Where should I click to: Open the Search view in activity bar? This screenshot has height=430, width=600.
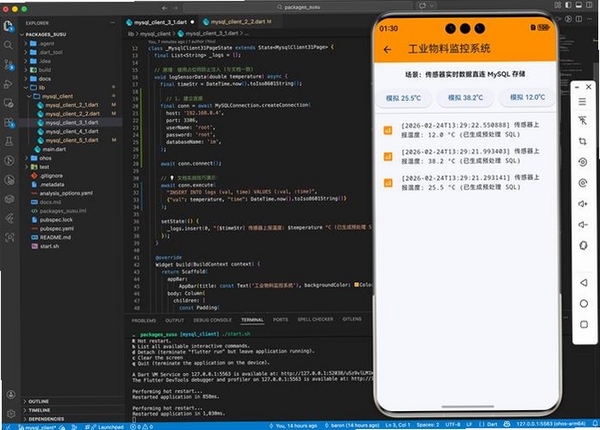pos(8,45)
